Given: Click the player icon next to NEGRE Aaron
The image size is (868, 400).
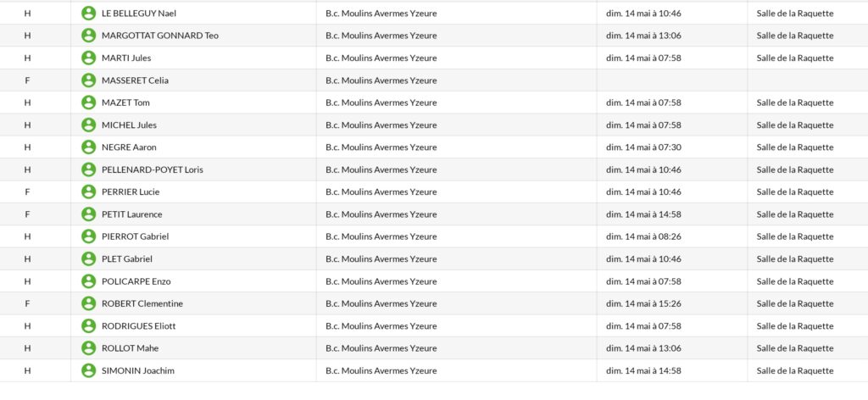Looking at the screenshot, I should (x=88, y=147).
